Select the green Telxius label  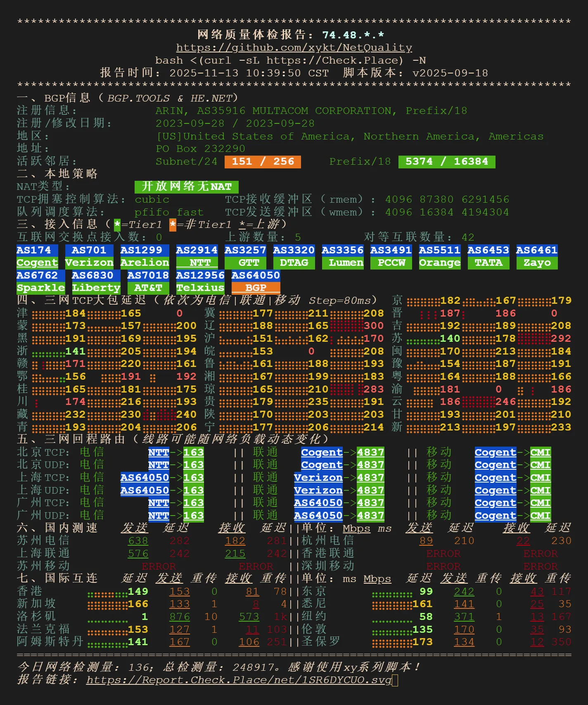[x=200, y=288]
